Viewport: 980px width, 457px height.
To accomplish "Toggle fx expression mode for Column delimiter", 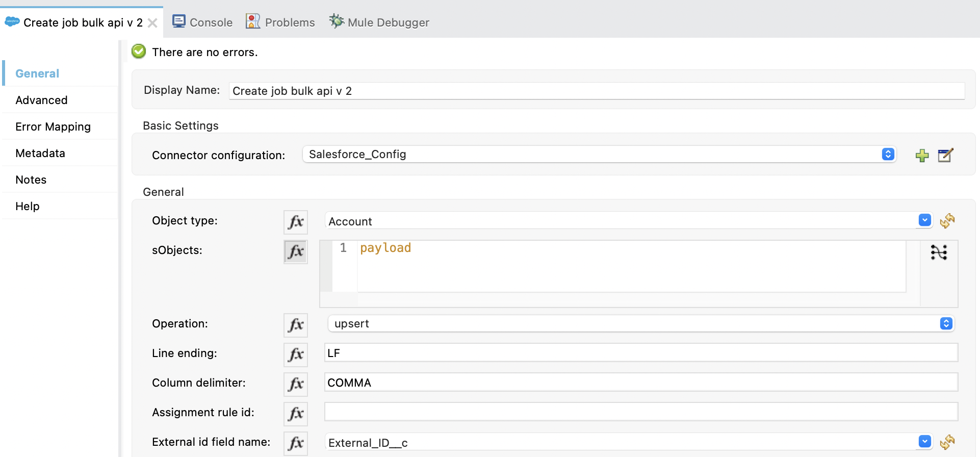I will [296, 384].
